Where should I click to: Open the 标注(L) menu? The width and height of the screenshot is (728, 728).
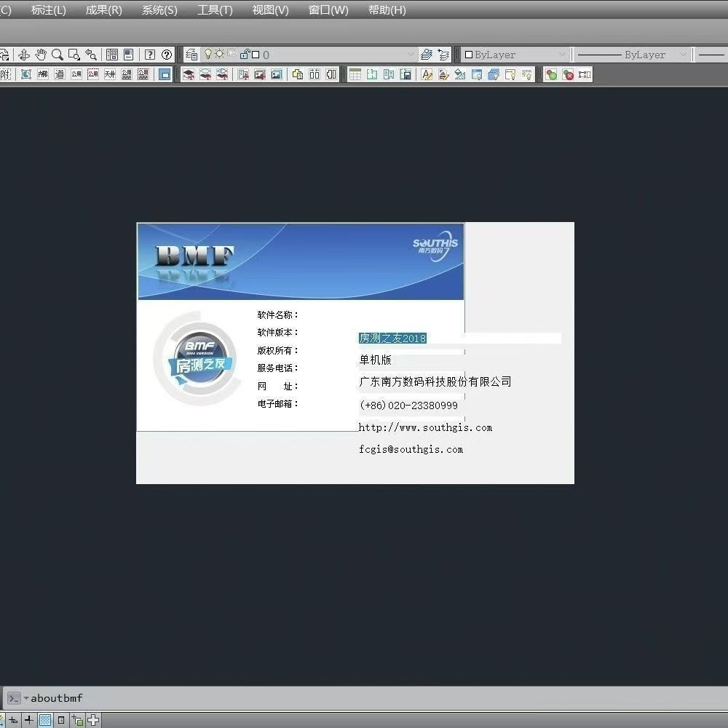(48, 9)
